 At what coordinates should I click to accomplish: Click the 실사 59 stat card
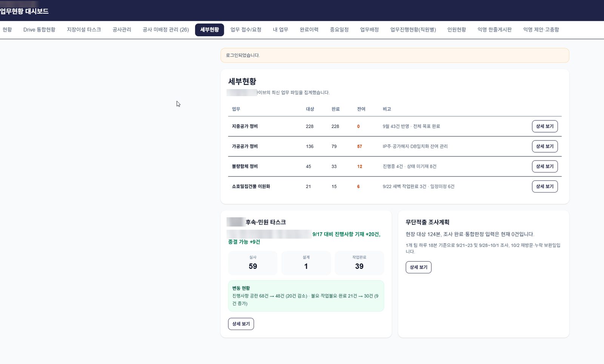pyautogui.click(x=253, y=263)
